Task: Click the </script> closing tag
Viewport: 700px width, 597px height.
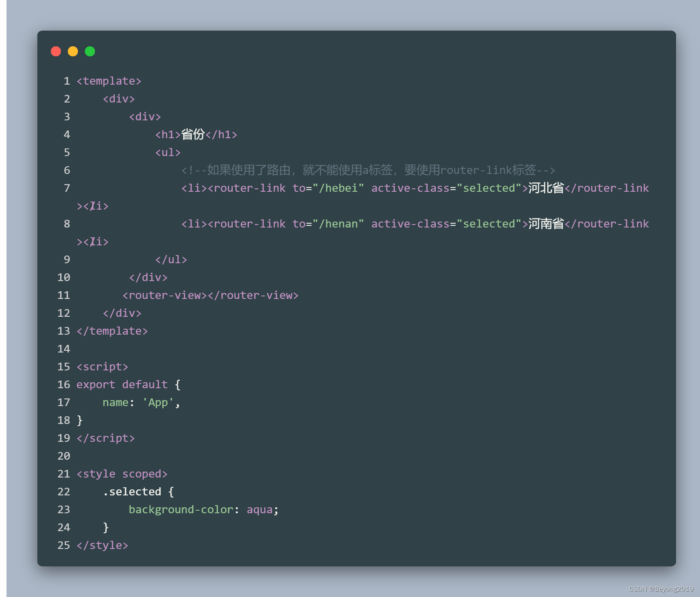Action: (106, 438)
